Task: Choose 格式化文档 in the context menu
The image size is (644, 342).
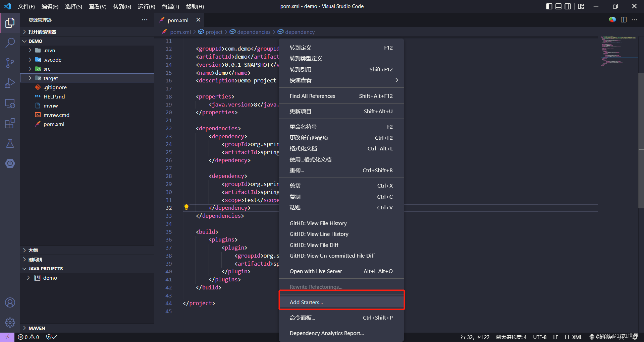Action: click(341, 148)
